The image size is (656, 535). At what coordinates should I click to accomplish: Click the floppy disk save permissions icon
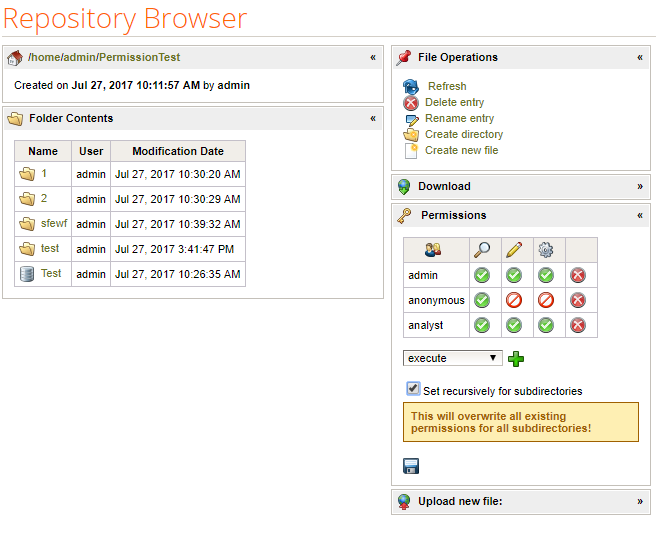[411, 466]
